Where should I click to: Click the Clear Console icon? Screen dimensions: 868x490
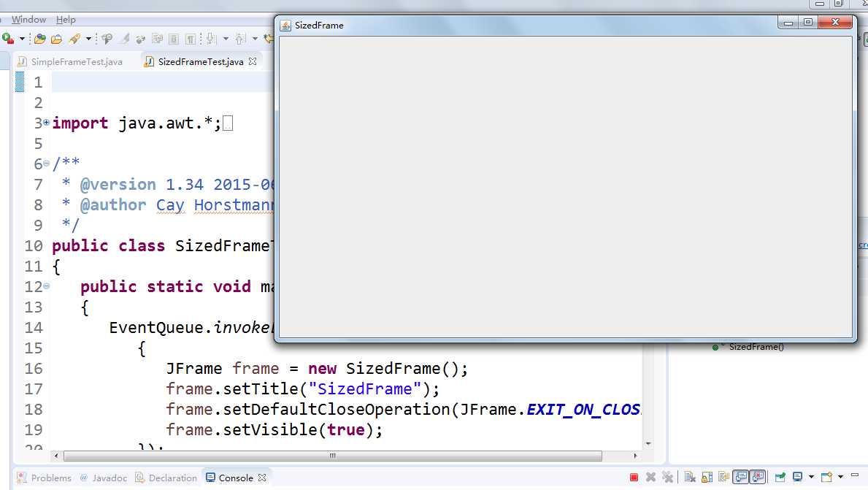tap(690, 478)
